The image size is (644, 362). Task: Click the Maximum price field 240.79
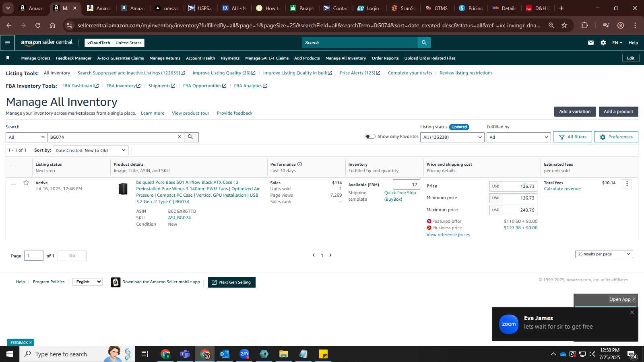tap(520, 210)
